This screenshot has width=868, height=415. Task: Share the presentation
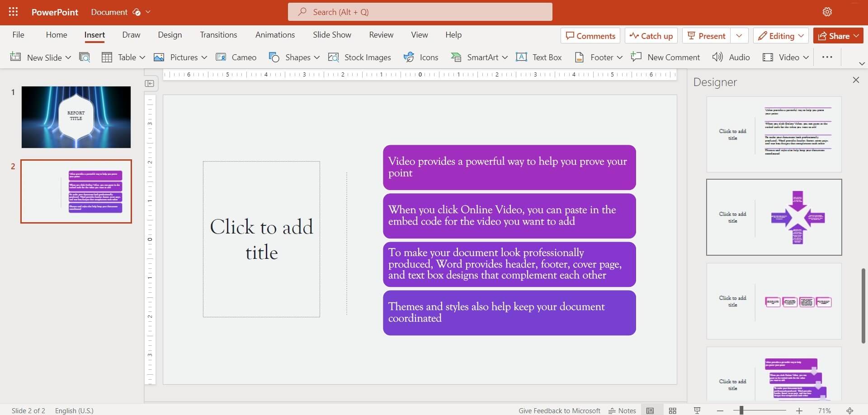[x=838, y=35]
